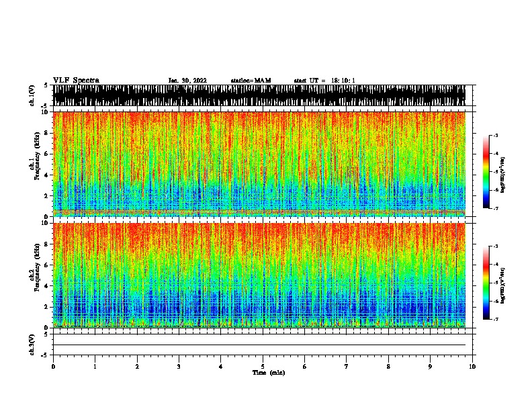Click the ch.1 voltage waveform strip
Screen dimensions: 532x411
(x=259, y=95)
